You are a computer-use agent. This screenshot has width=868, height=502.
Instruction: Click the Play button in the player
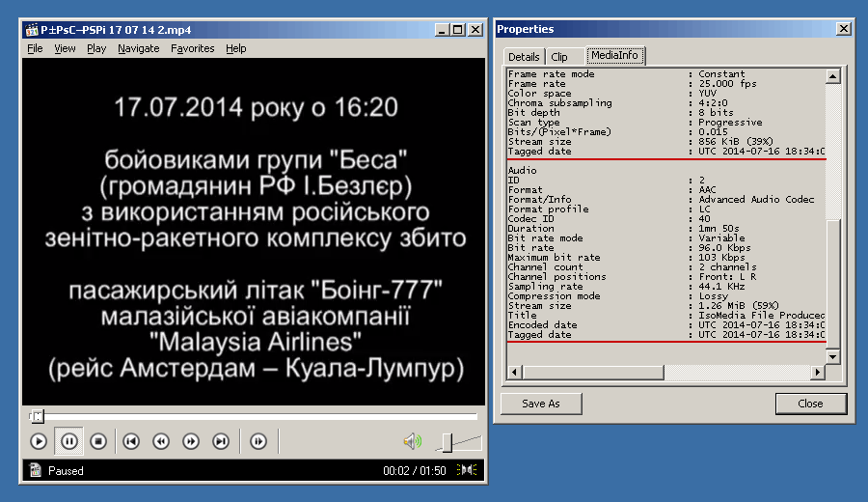pos(39,441)
